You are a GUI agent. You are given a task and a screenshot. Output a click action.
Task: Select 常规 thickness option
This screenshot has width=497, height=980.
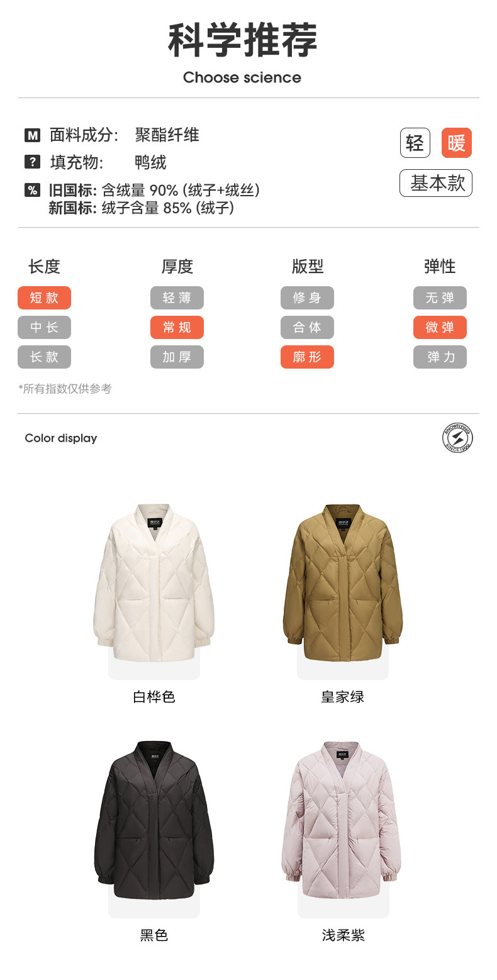(177, 327)
